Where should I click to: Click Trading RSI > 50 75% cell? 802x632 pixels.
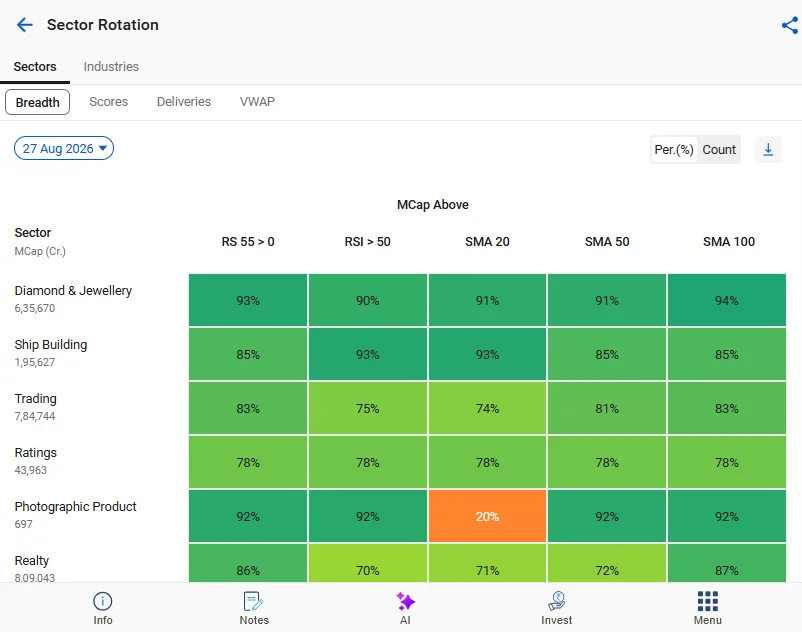point(368,408)
